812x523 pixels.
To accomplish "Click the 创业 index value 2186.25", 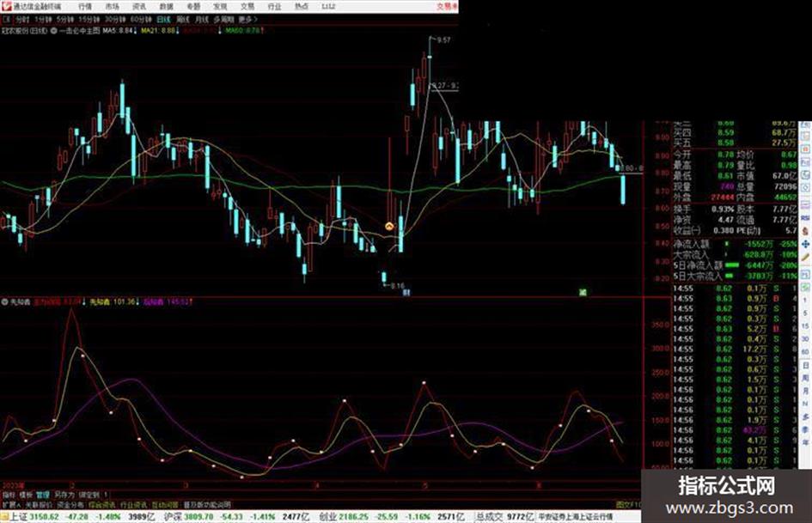I will (x=355, y=517).
